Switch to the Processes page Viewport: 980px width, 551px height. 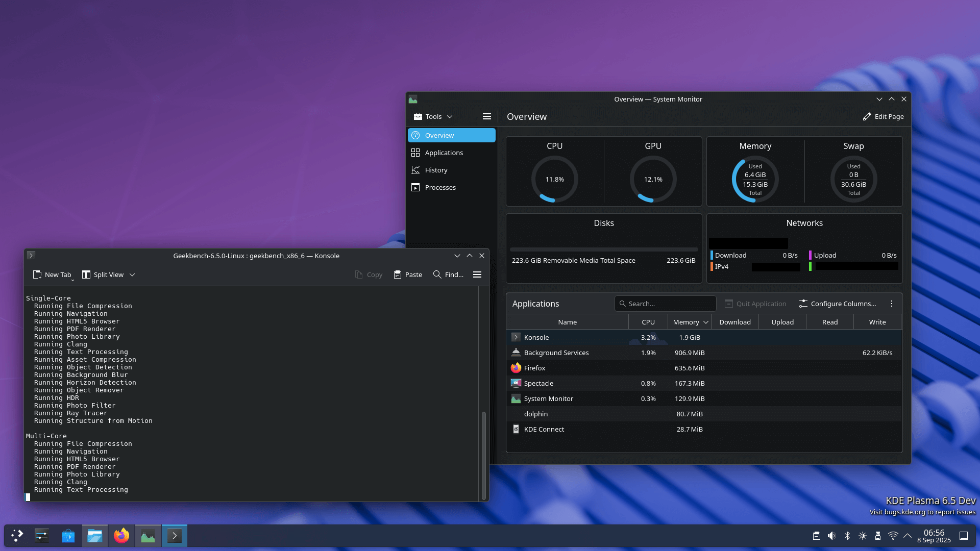(440, 187)
